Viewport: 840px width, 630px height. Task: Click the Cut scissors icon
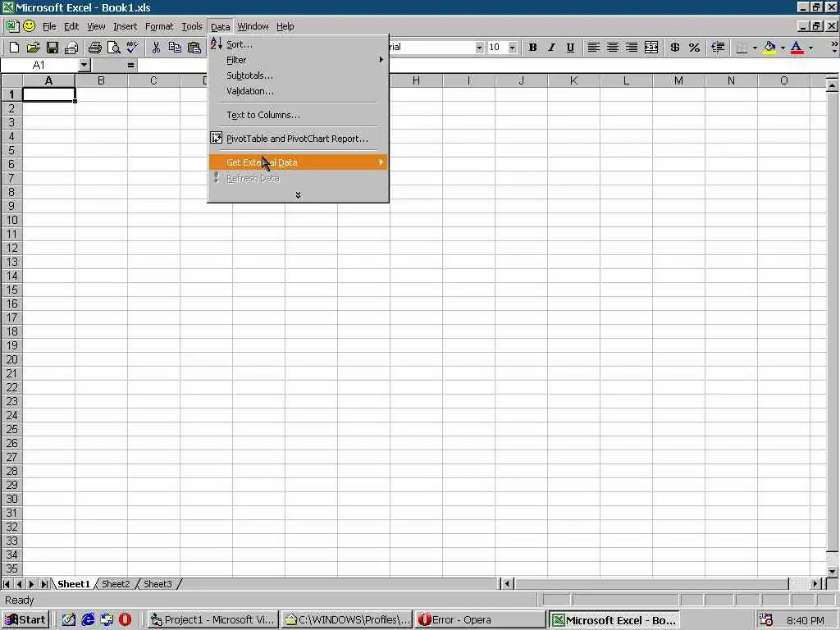point(156,48)
